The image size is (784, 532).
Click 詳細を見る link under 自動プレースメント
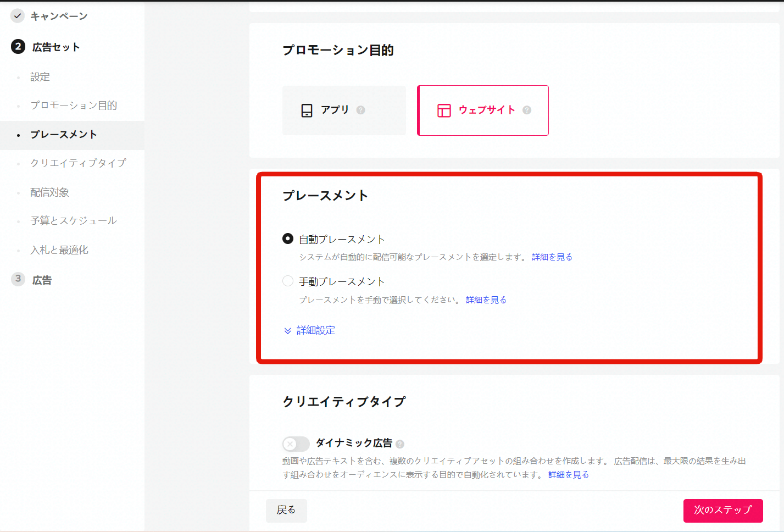coord(552,257)
